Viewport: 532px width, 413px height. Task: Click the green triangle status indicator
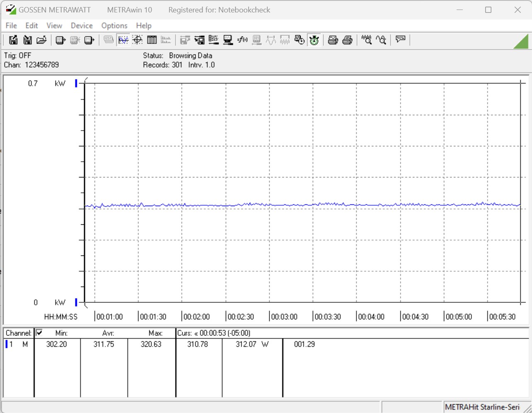[x=521, y=41]
